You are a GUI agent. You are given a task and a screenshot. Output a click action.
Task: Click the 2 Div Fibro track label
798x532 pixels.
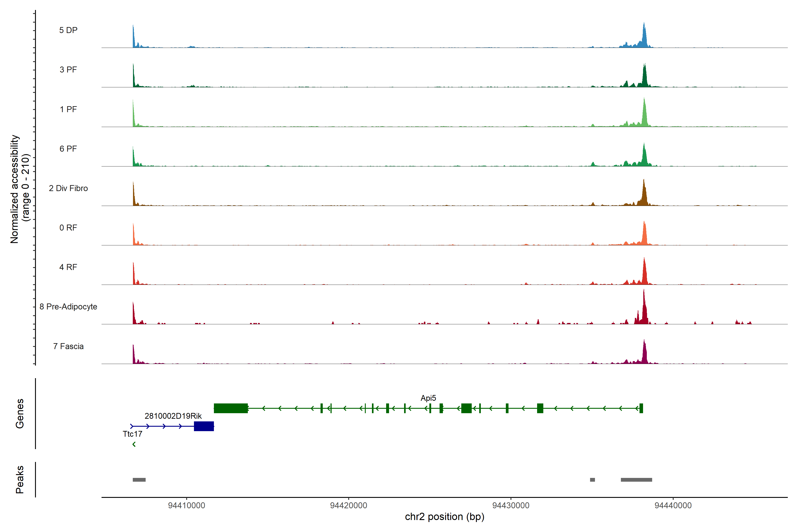68,188
